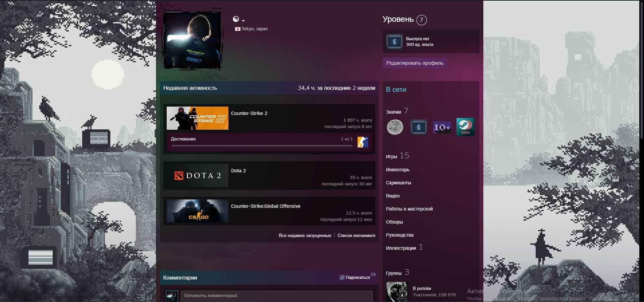
Task: Click the Значки badges heading
Action: [x=393, y=112]
